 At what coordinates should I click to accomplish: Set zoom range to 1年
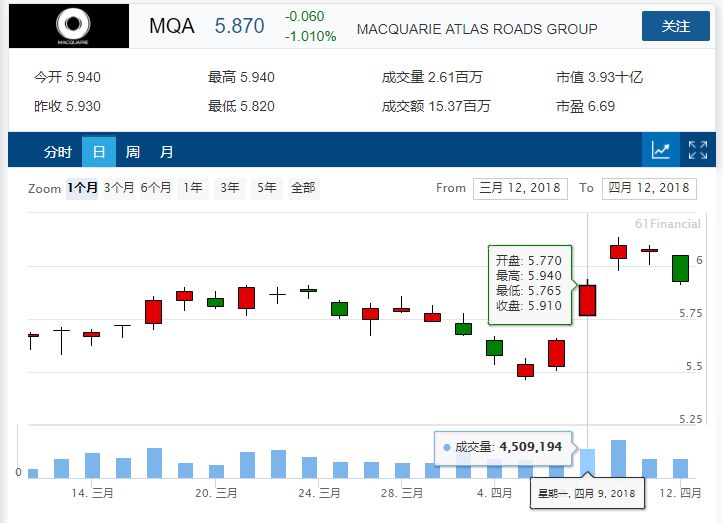coord(193,188)
